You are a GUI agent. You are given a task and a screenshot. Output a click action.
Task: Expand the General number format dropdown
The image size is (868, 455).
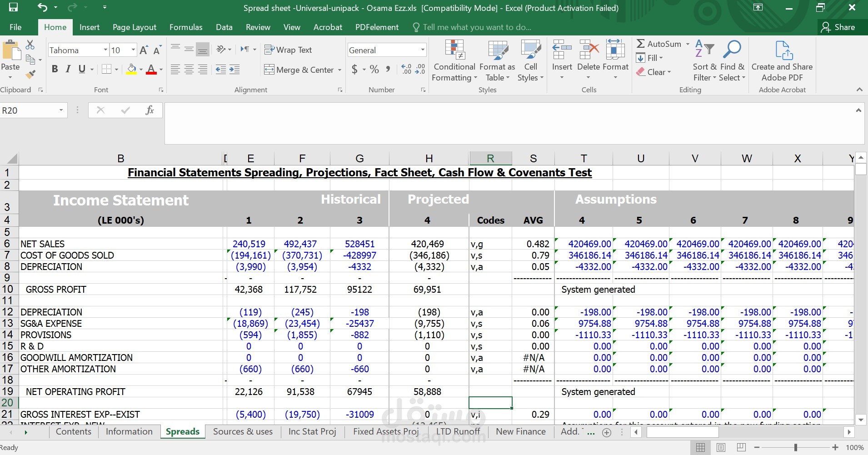click(x=423, y=50)
